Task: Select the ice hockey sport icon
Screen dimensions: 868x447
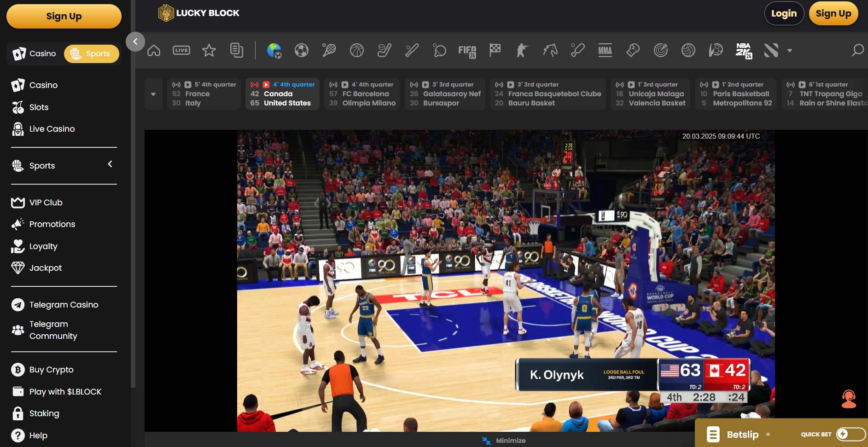Action: tap(384, 50)
